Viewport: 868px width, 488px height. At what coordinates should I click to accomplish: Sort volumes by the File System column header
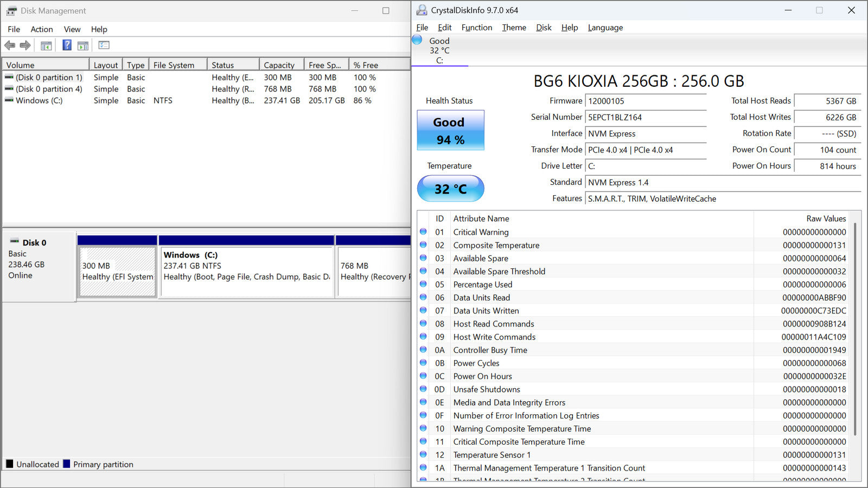(x=174, y=65)
